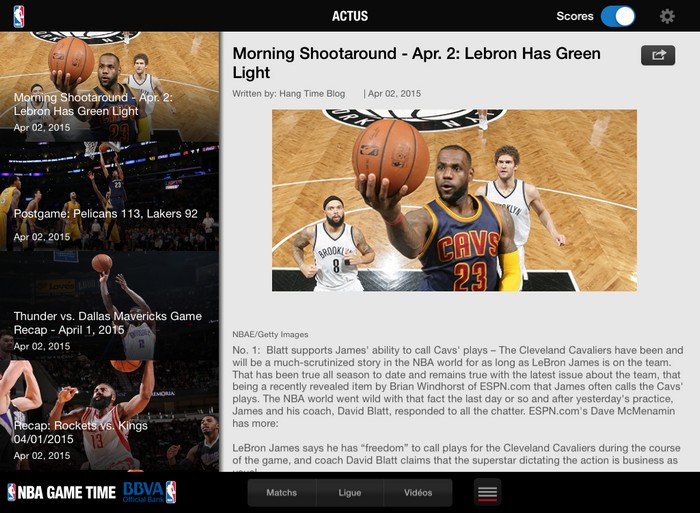This screenshot has height=513, width=700.
Task: Click the Scores label
Action: tap(575, 17)
